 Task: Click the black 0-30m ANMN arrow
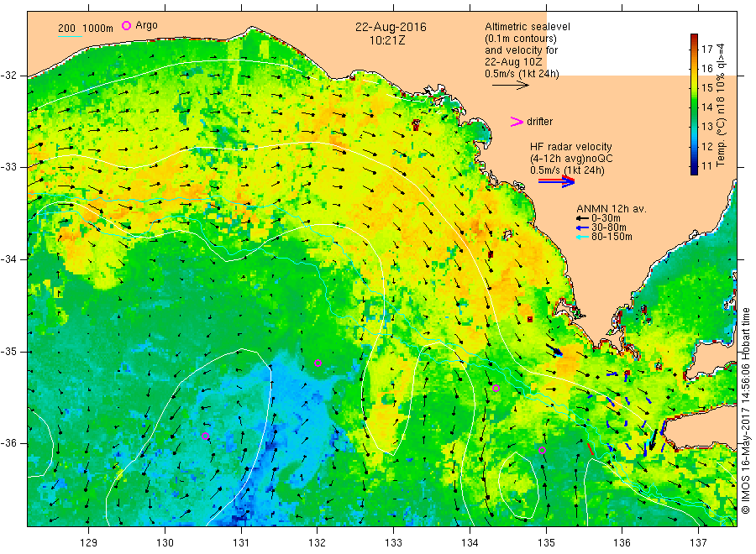click(x=583, y=218)
